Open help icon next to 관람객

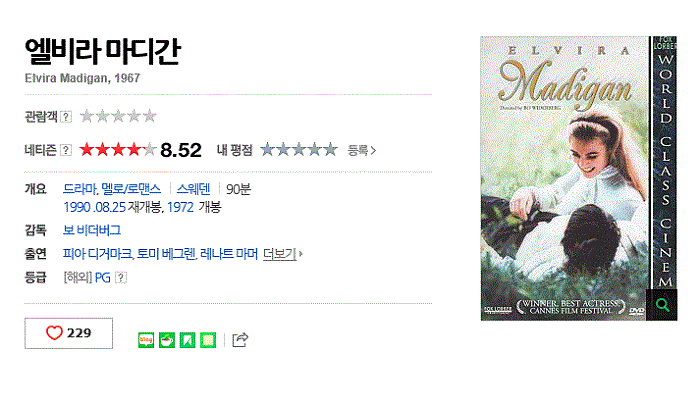(66, 117)
